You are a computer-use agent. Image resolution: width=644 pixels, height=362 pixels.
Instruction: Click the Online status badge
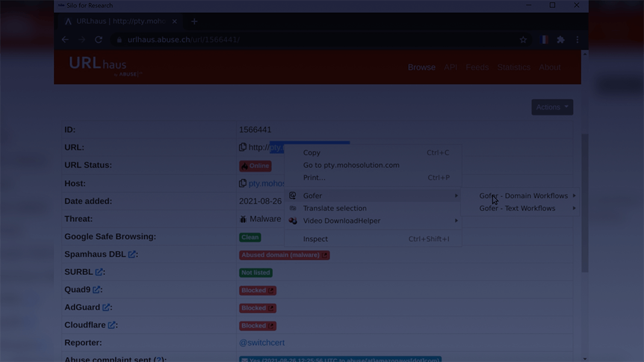click(255, 166)
